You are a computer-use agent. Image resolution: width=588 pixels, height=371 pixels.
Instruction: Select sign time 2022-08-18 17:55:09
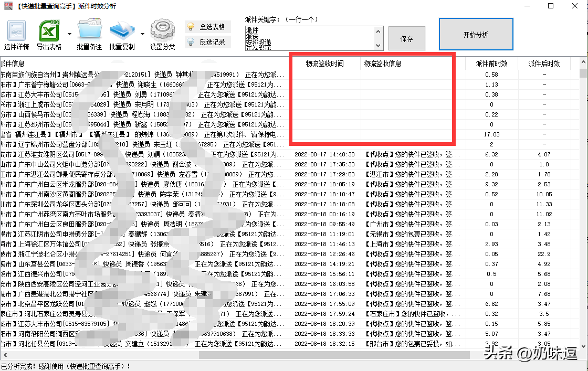tap(325, 304)
